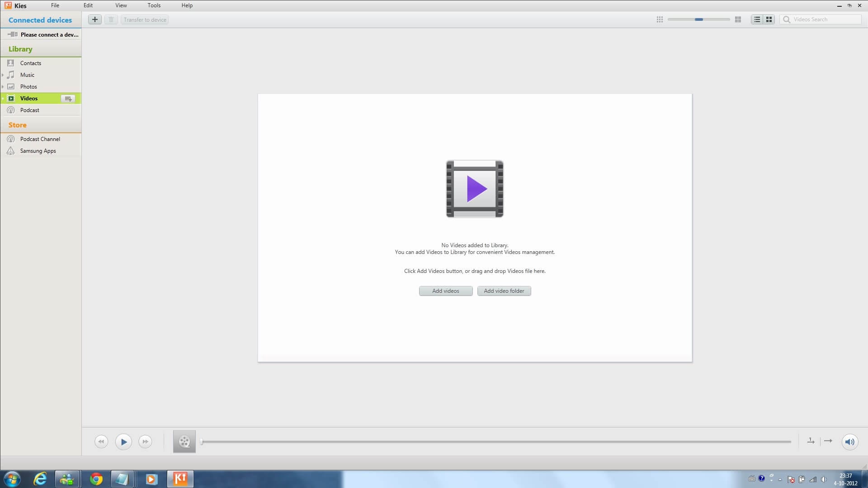Open the File menu

[x=55, y=5]
